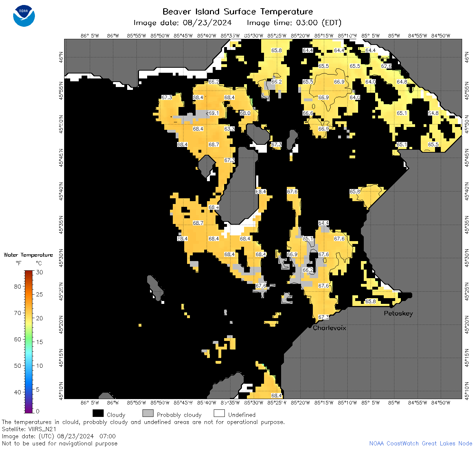Viewport: 476px width, 449px height.
Task: Click the 'Water Temperature' legend heading
Action: 29,255
